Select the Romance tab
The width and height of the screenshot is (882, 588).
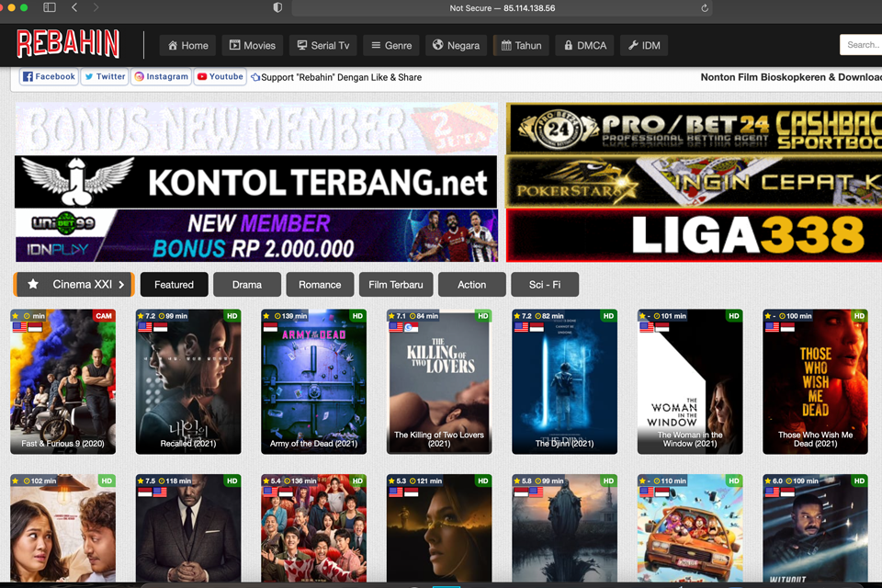click(x=320, y=285)
